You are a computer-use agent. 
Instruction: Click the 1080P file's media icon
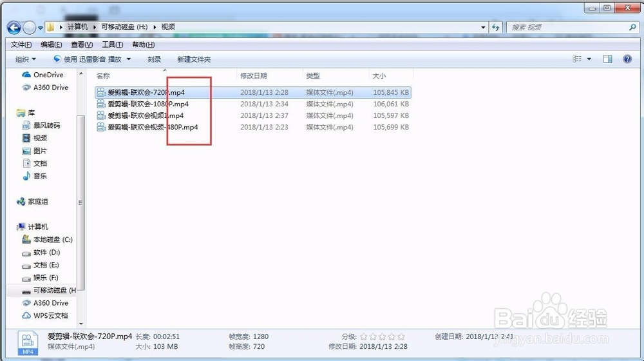[x=101, y=104]
